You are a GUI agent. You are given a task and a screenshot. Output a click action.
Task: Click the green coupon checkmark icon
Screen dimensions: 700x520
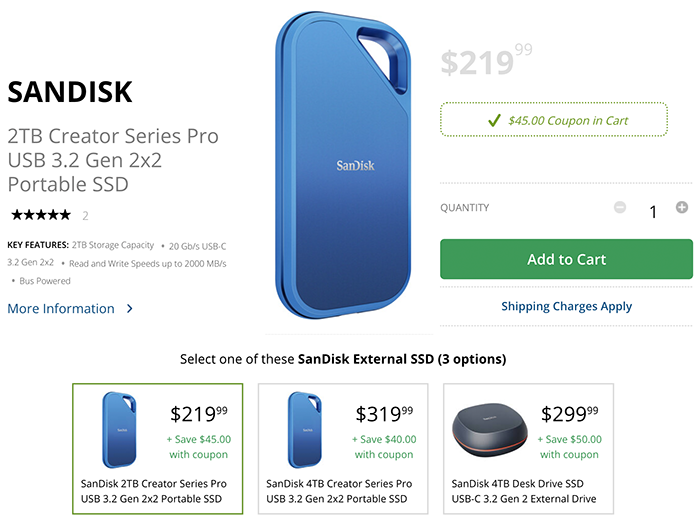pyautogui.click(x=494, y=120)
